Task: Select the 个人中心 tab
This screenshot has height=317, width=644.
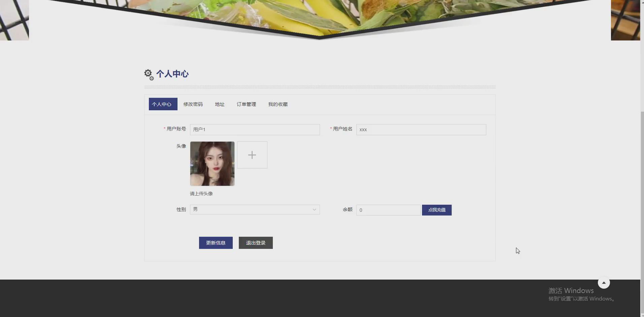Action: (163, 104)
